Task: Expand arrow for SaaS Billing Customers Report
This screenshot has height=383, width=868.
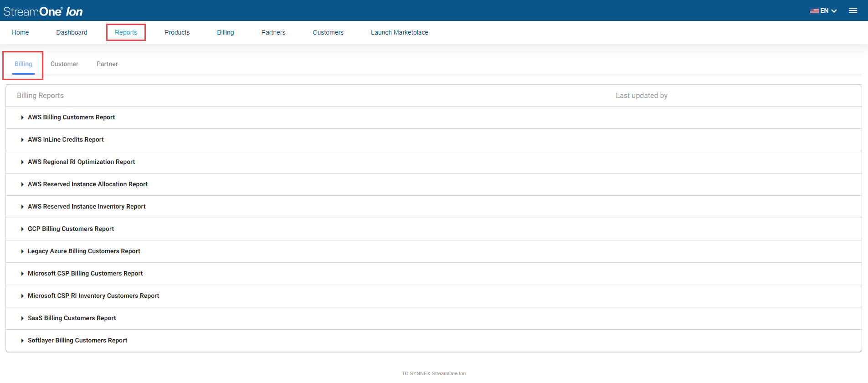Action: pyautogui.click(x=22, y=318)
